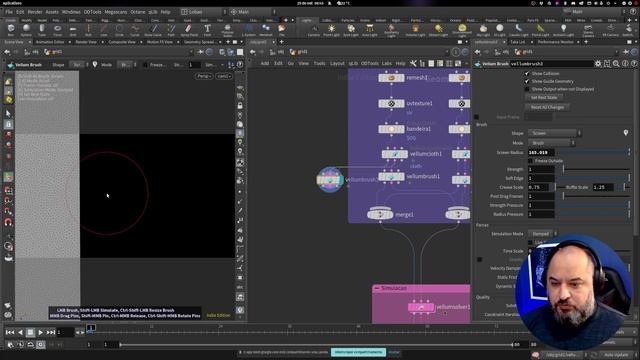Open the Persp camera view dropdown
Viewport: 640px width, 360px height.
tap(204, 76)
